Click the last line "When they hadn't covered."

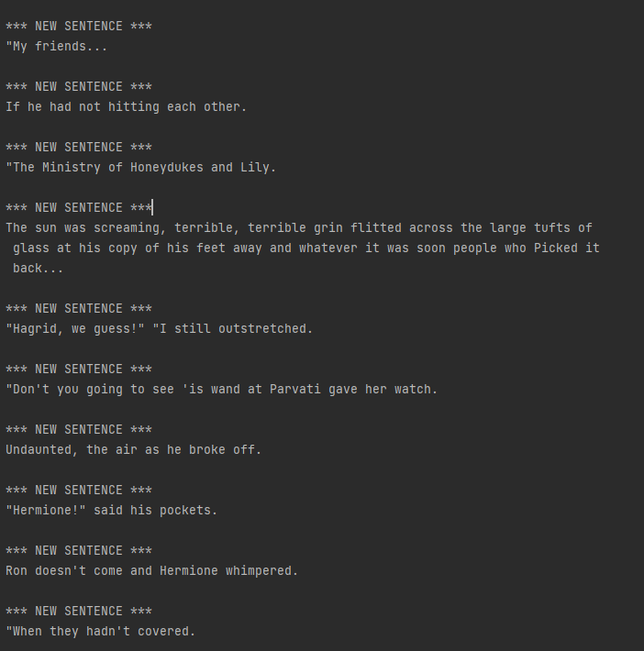tap(101, 631)
